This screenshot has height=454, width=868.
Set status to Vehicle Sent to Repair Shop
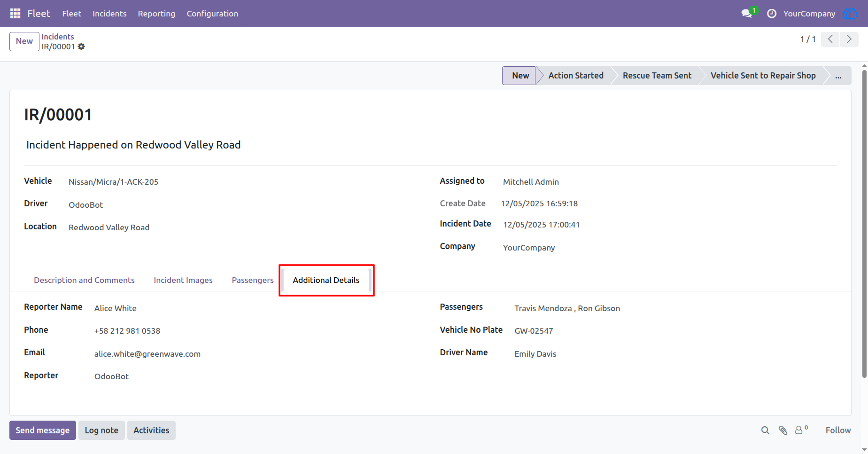point(763,76)
